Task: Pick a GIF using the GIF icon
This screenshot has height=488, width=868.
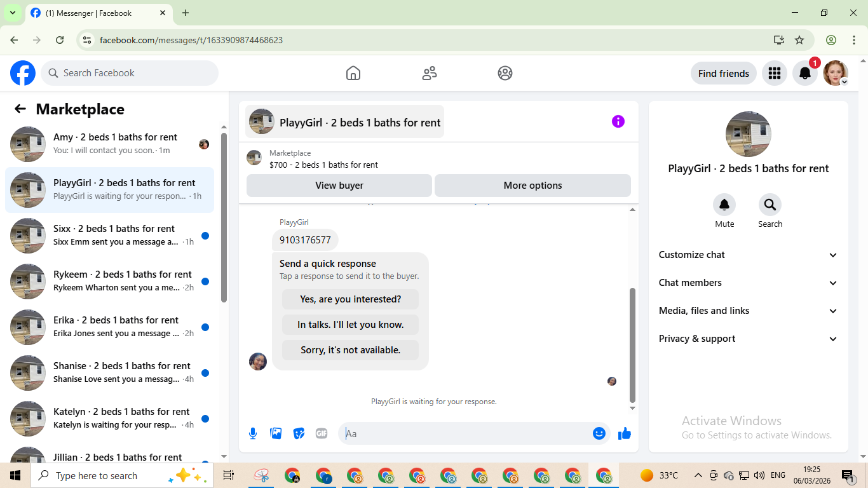Action: [x=322, y=433]
